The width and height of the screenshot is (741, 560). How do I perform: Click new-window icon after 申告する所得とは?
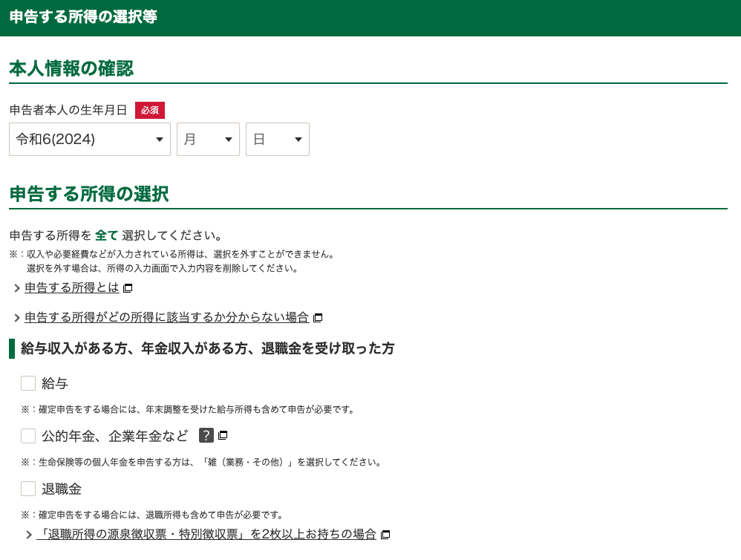click(x=128, y=287)
